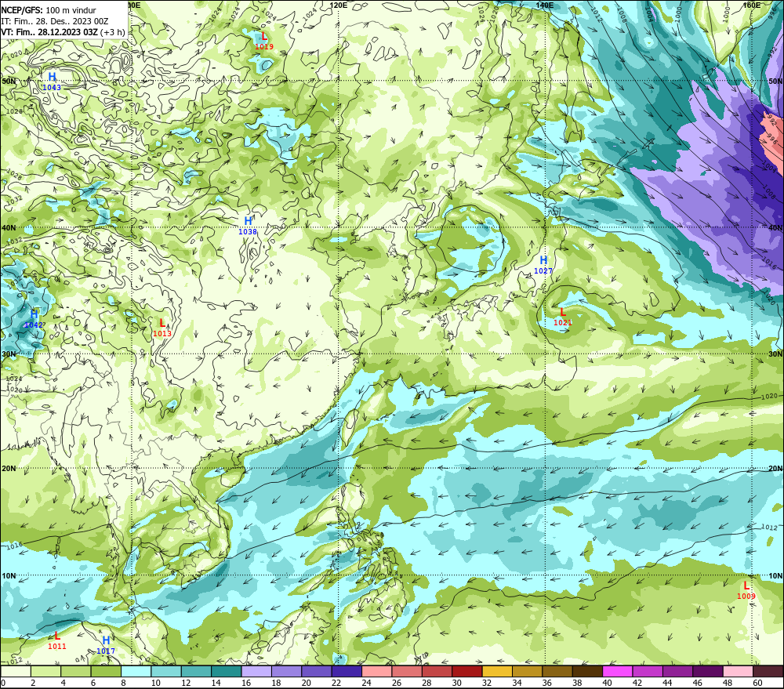This screenshot has width=784, height=689.
Task: Click the 1021 low pressure marker
Action: pyautogui.click(x=562, y=317)
